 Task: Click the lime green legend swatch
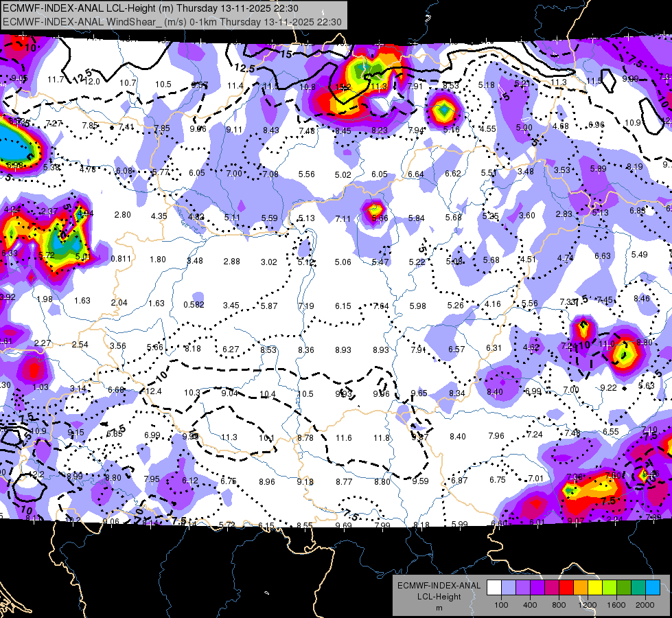609,588
